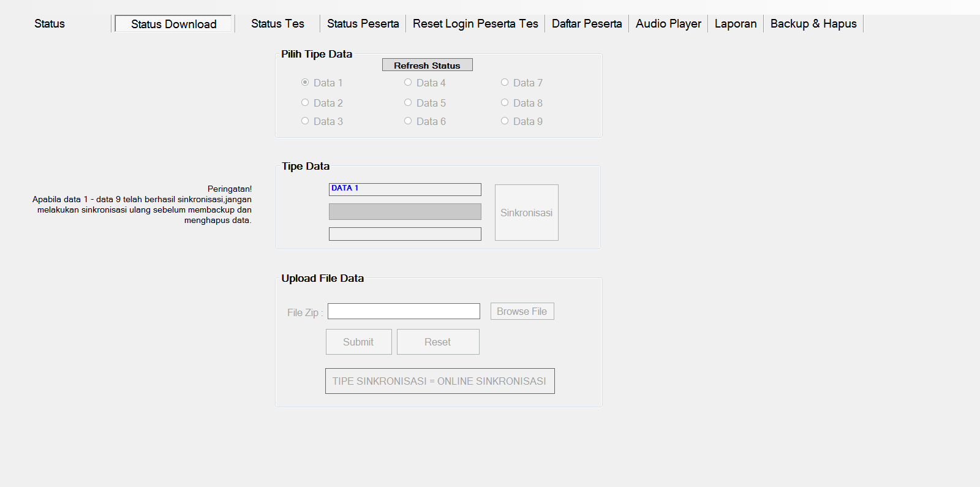Viewport: 980px width, 487px height.
Task: Switch to Daftar Peserta tab
Action: click(x=586, y=24)
